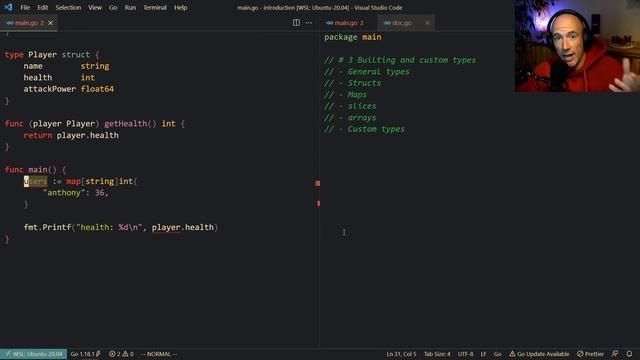Open More Actions ellipsis in left editor
This screenshot has width=640, height=360.
(309, 23)
